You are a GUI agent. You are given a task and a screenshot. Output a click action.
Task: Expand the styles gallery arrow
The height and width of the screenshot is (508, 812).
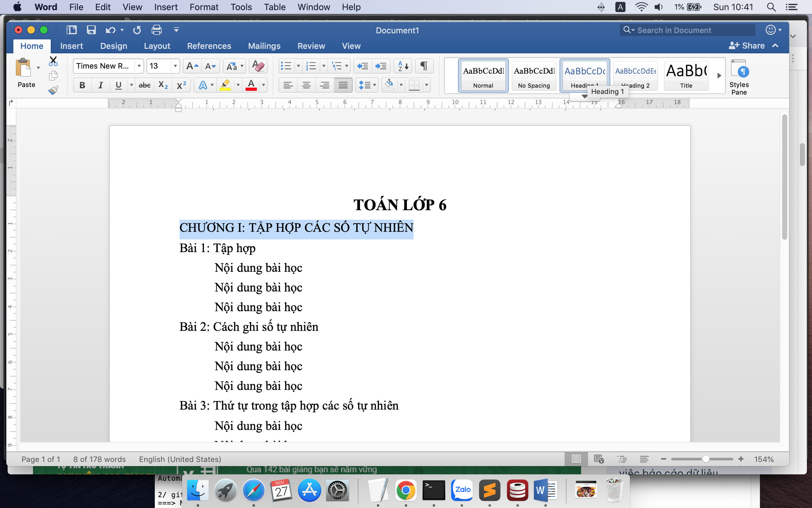click(x=719, y=75)
